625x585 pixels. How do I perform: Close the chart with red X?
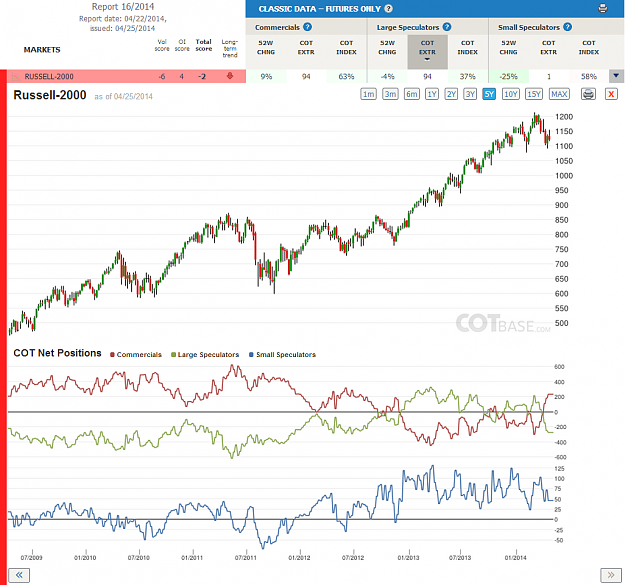[611, 94]
